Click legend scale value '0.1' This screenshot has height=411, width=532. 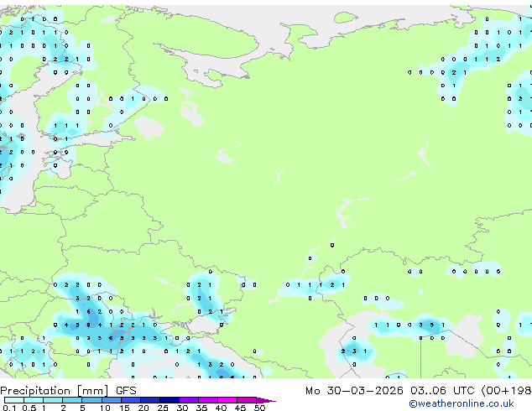coord(9,408)
